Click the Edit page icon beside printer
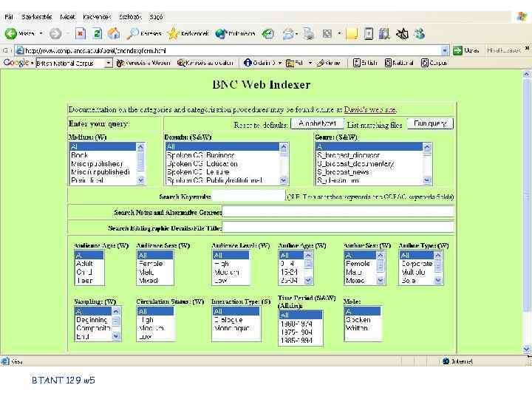The image size is (532, 399). coord(327,33)
